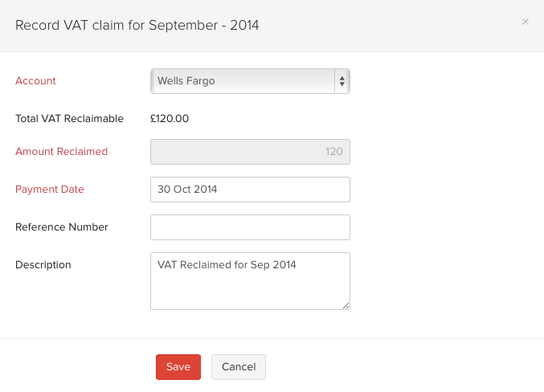Click the 'VAT Reclaimed for Sep 2014' text
Viewport: 544px width, 392px height.
tap(227, 264)
